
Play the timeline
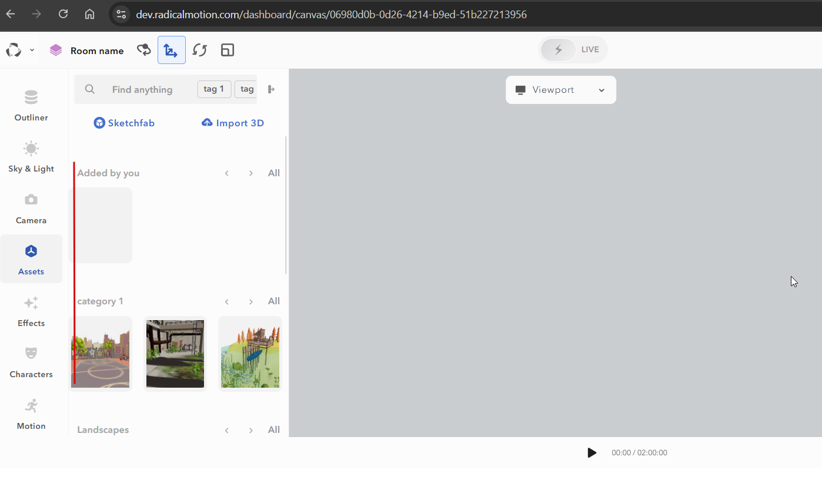pos(592,453)
